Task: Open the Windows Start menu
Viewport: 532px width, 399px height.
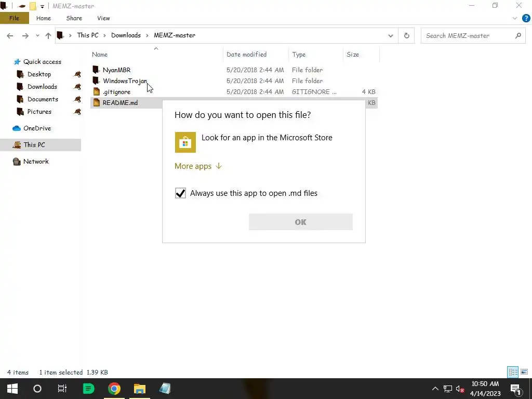Action: [12, 389]
